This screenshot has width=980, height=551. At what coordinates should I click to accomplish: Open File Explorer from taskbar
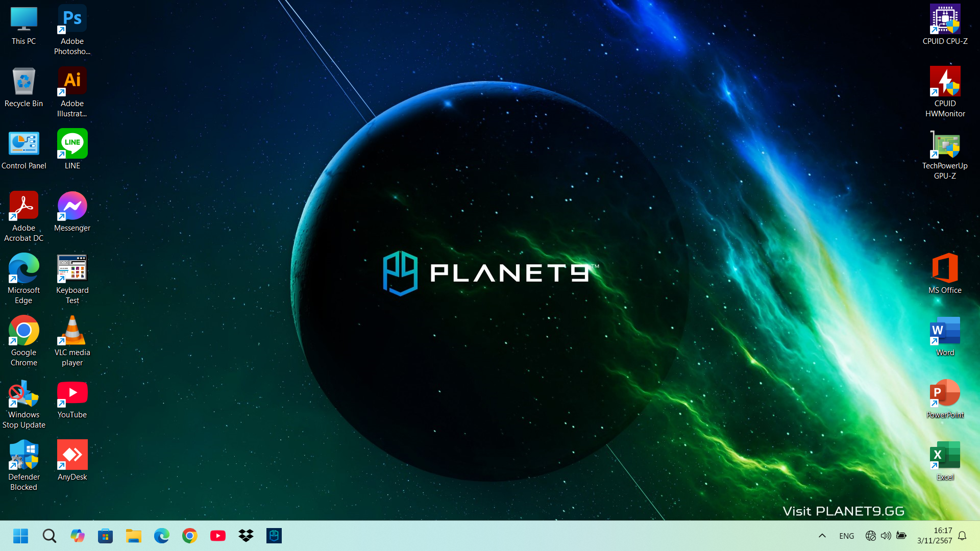pyautogui.click(x=134, y=536)
